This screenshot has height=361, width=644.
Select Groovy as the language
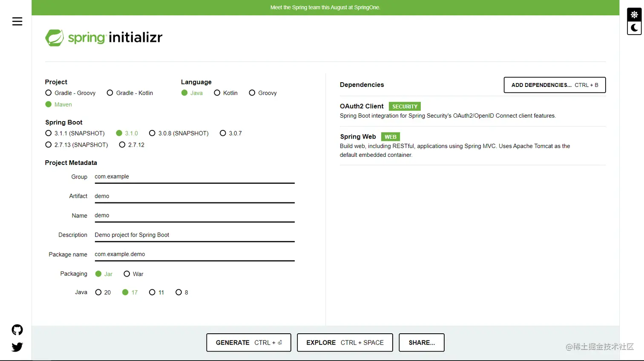252,93
